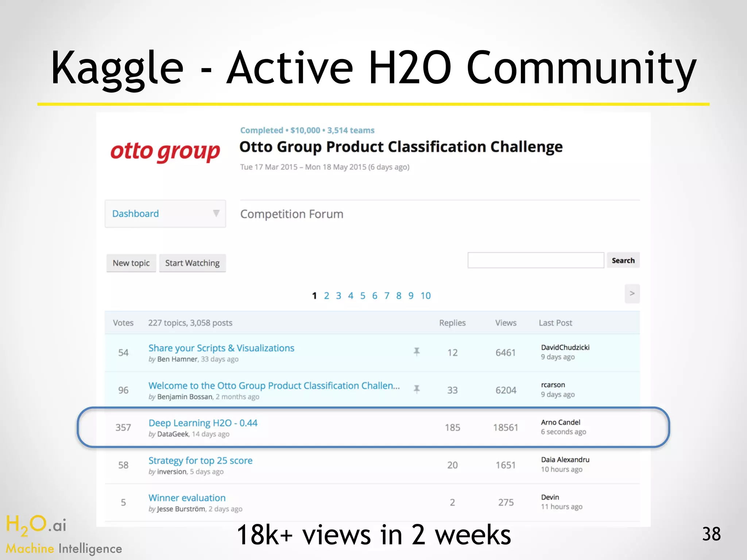The height and width of the screenshot is (560, 747).
Task: Click last poster rcarson
Action: coord(553,385)
